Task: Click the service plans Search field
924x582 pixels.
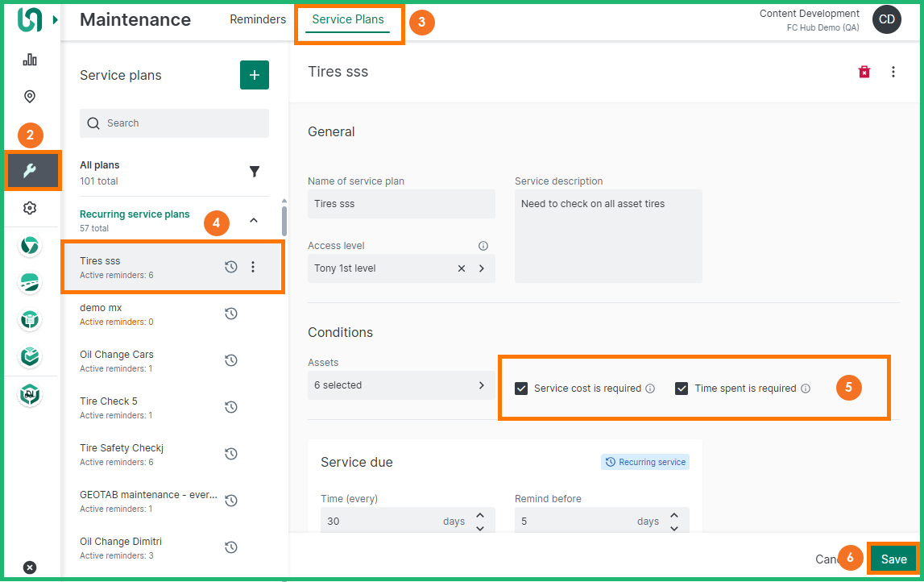Action: pyautogui.click(x=174, y=123)
